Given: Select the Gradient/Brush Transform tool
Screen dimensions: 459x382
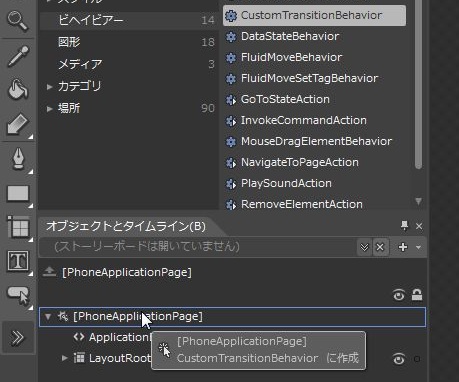Looking at the screenshot, I should (x=17, y=124).
